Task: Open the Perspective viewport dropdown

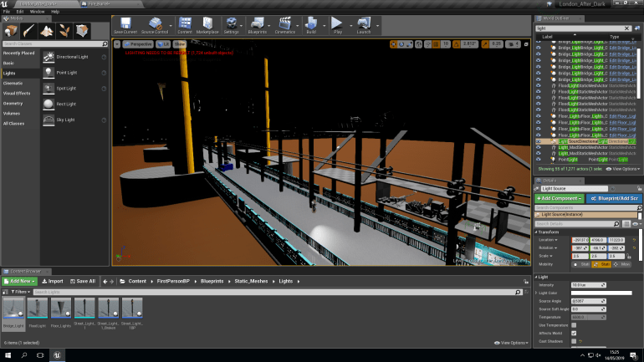Action: pyautogui.click(x=140, y=43)
